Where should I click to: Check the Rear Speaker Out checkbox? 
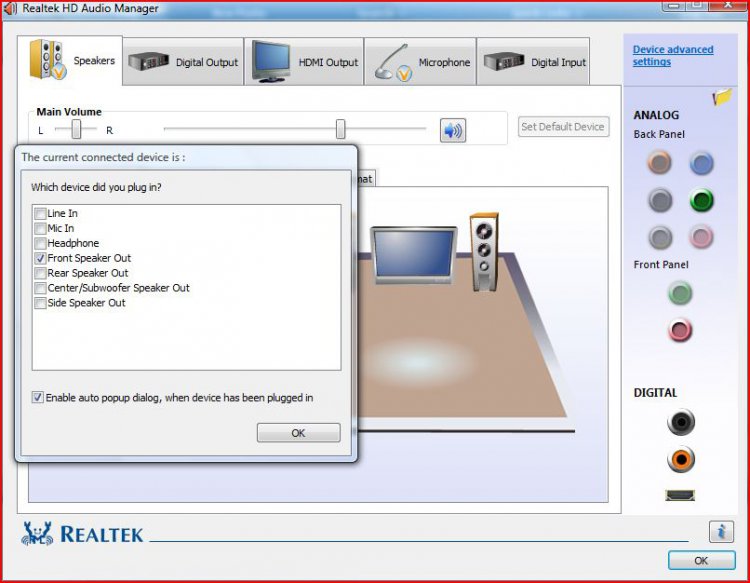40,273
